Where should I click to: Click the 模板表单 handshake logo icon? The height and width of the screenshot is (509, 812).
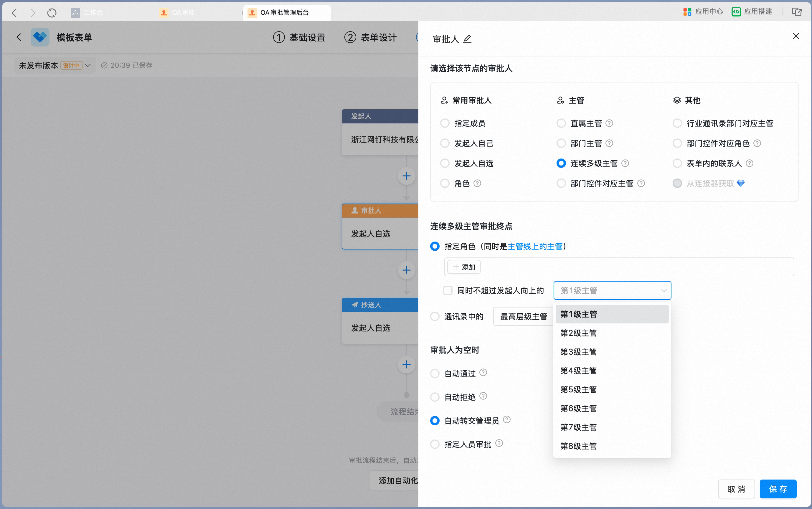click(x=40, y=37)
